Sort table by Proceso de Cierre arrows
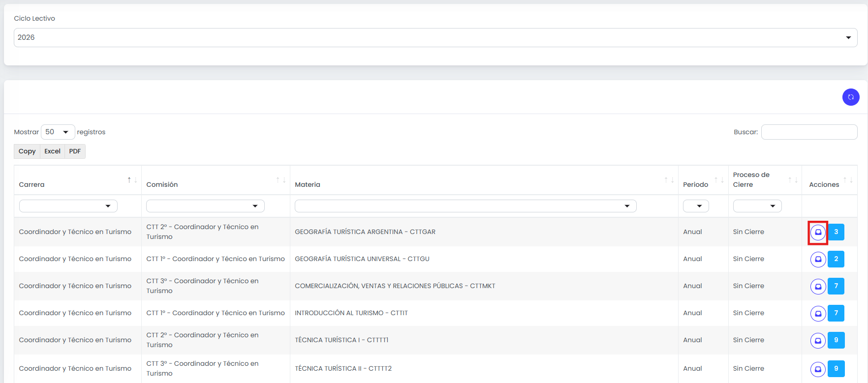Image resolution: width=868 pixels, height=383 pixels. (793, 180)
